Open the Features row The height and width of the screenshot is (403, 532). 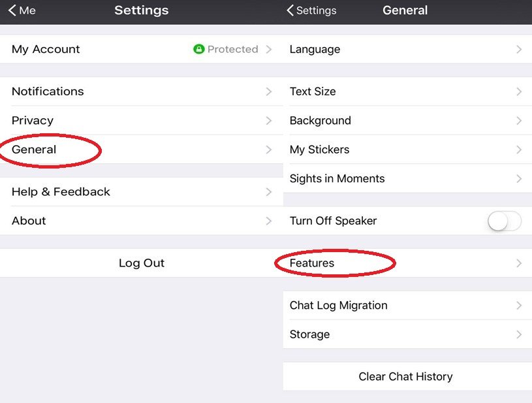(312, 263)
